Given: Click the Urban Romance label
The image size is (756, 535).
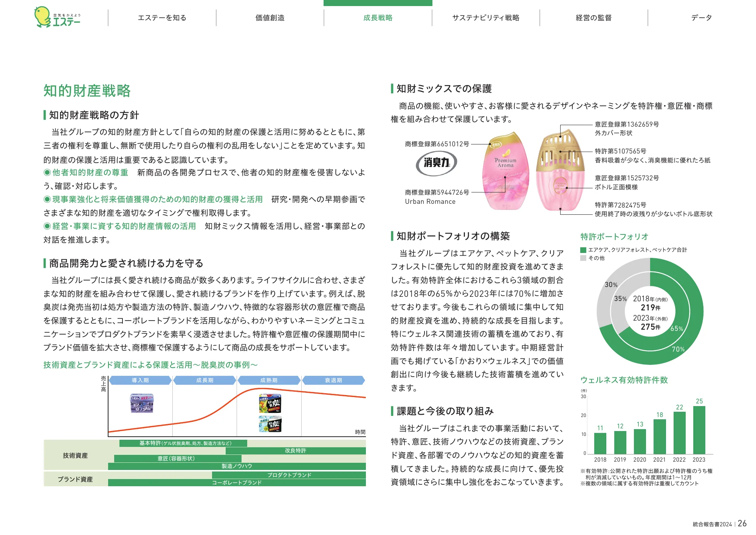Looking at the screenshot, I should pyautogui.click(x=430, y=202).
